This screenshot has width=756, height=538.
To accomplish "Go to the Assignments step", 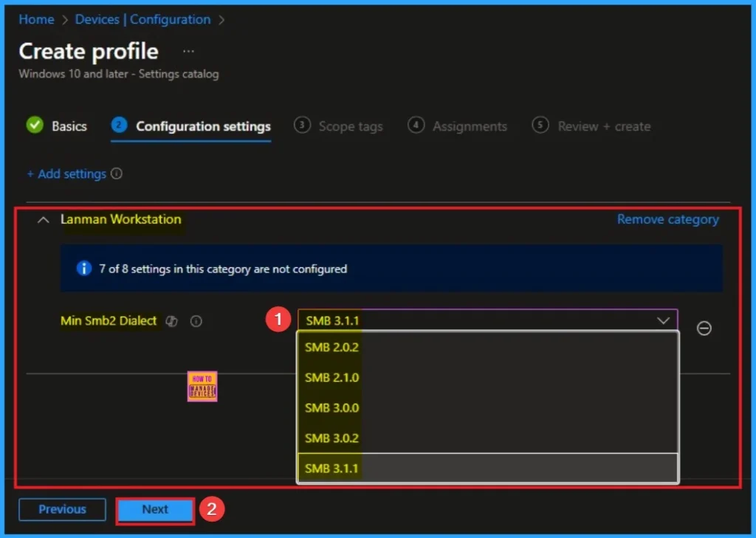I will point(470,126).
